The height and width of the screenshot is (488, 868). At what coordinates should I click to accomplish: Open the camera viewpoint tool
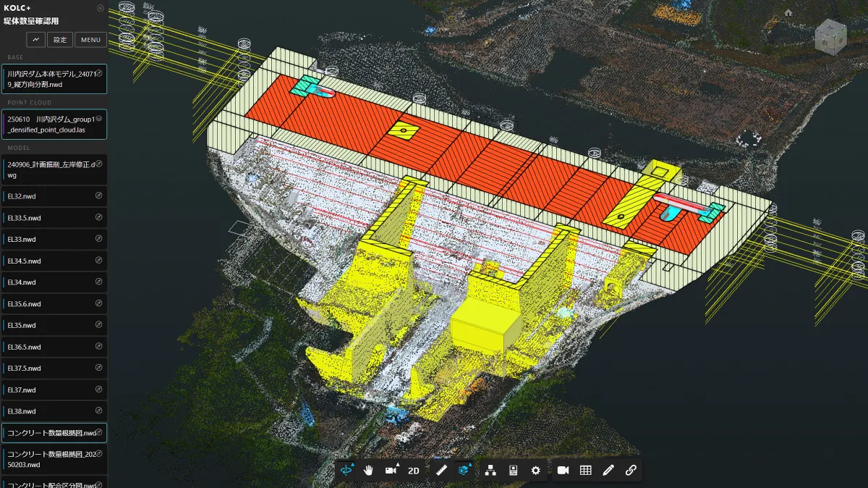click(x=391, y=470)
